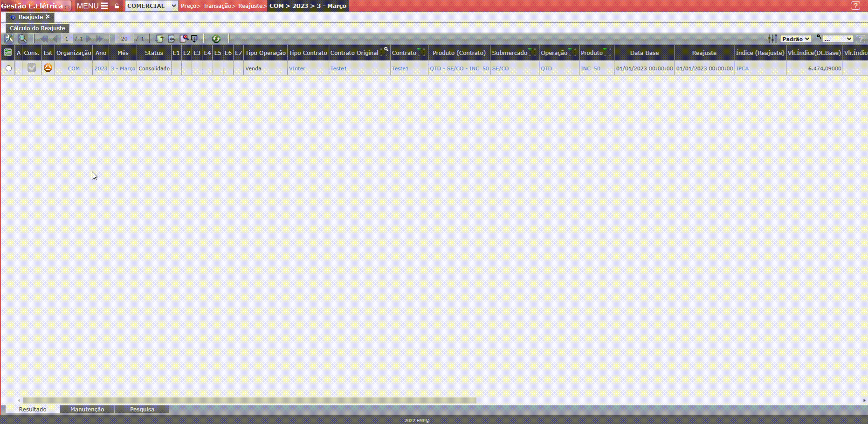Screen dimensions: 868x424
Task: Click the horizontal scrollbar at grid bottom
Action: tap(249, 400)
